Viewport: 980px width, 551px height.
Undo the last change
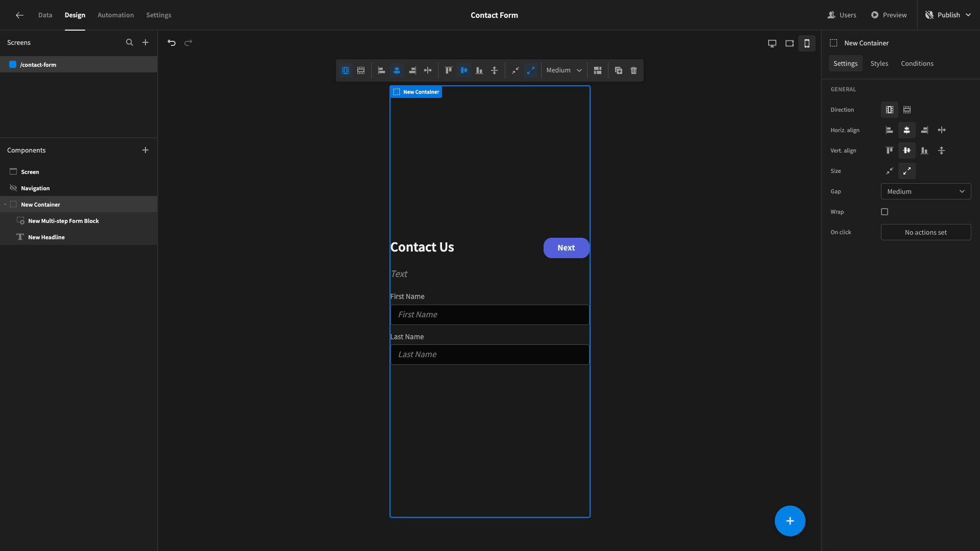coord(171,43)
